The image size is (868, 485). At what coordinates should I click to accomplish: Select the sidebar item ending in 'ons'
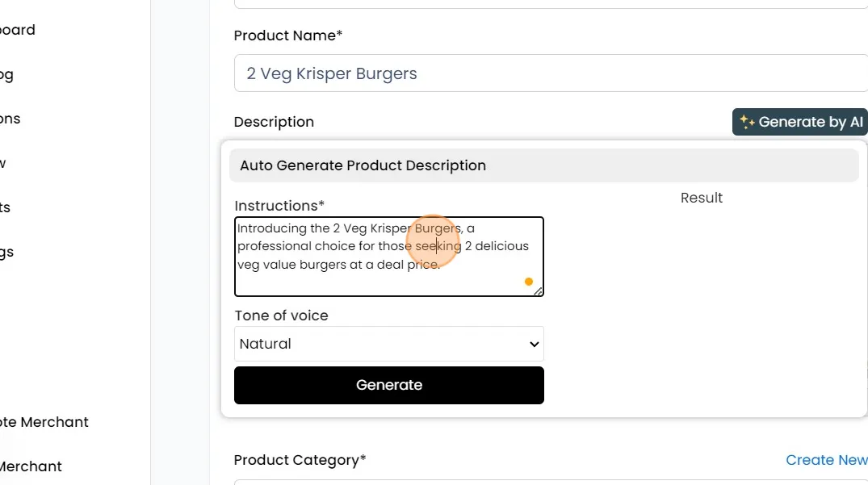click(x=10, y=119)
